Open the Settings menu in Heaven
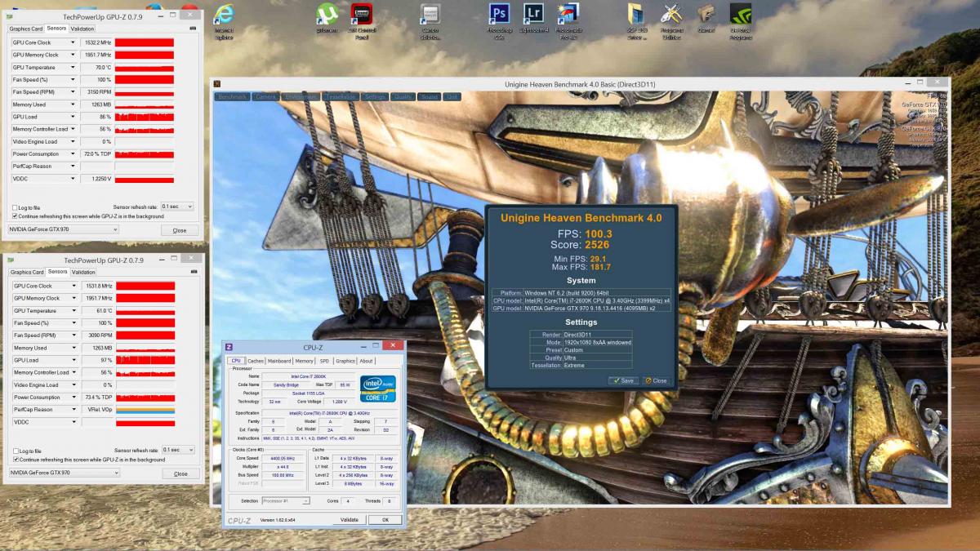The height and width of the screenshot is (551, 980). pos(375,96)
